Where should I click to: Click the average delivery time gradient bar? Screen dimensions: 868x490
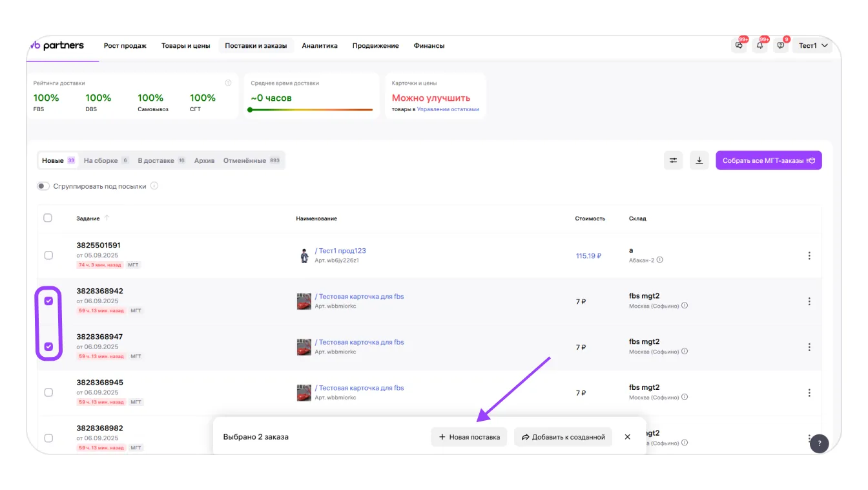(x=311, y=110)
